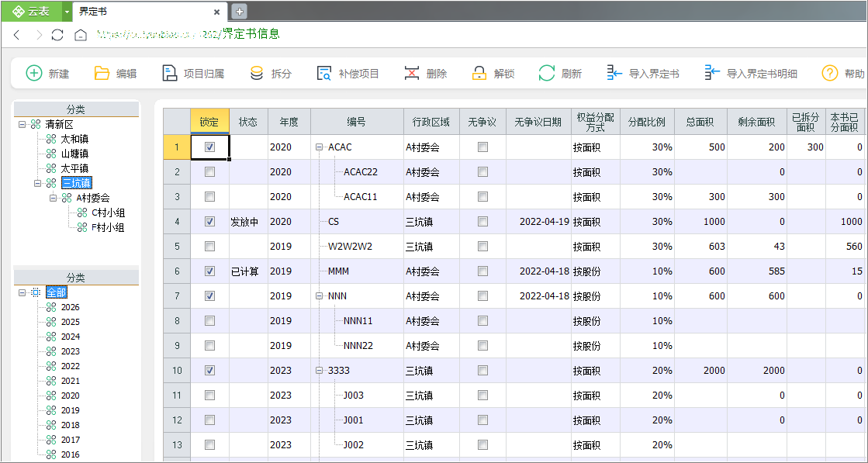Collapse the ACAC row group
868x463 pixels.
point(320,147)
